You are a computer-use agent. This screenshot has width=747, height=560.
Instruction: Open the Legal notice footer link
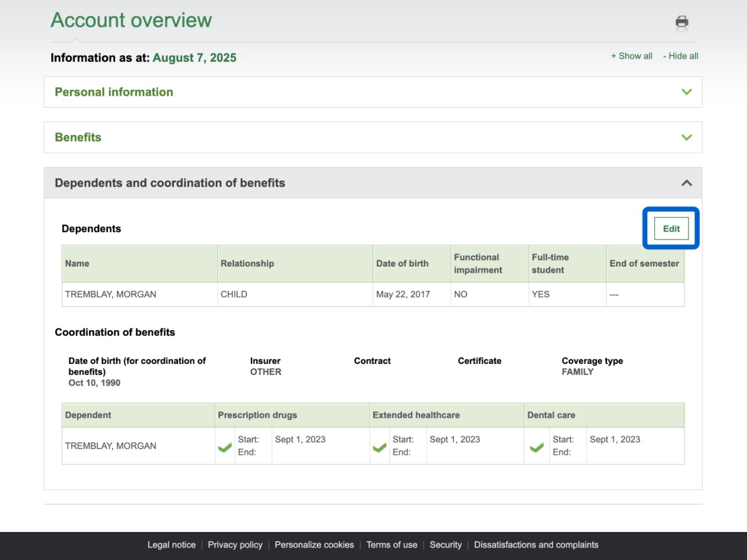tap(171, 545)
